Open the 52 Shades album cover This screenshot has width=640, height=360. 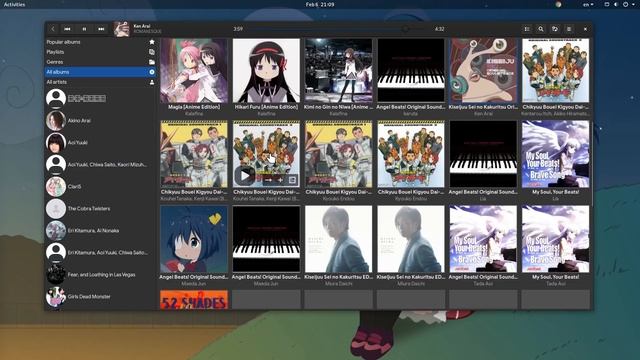194,300
